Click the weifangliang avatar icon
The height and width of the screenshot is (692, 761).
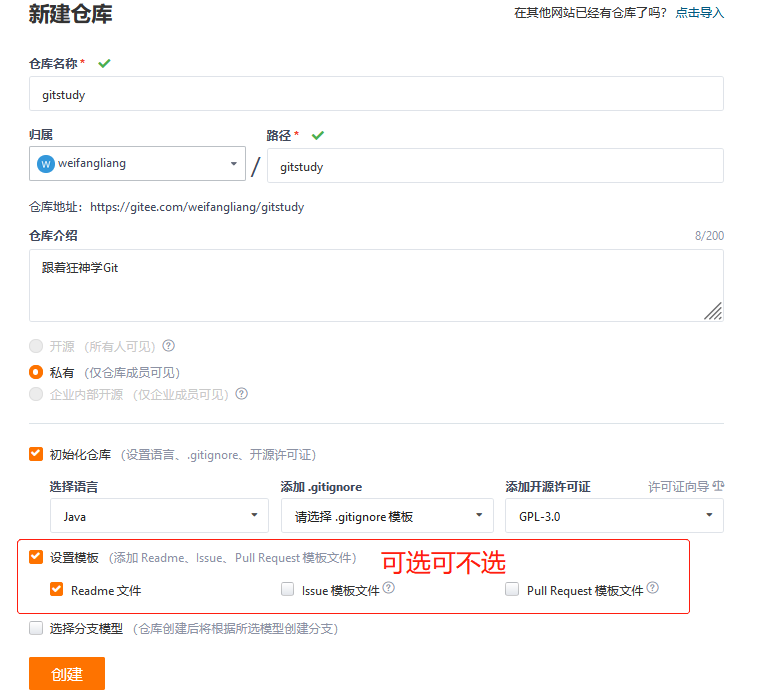(46, 164)
